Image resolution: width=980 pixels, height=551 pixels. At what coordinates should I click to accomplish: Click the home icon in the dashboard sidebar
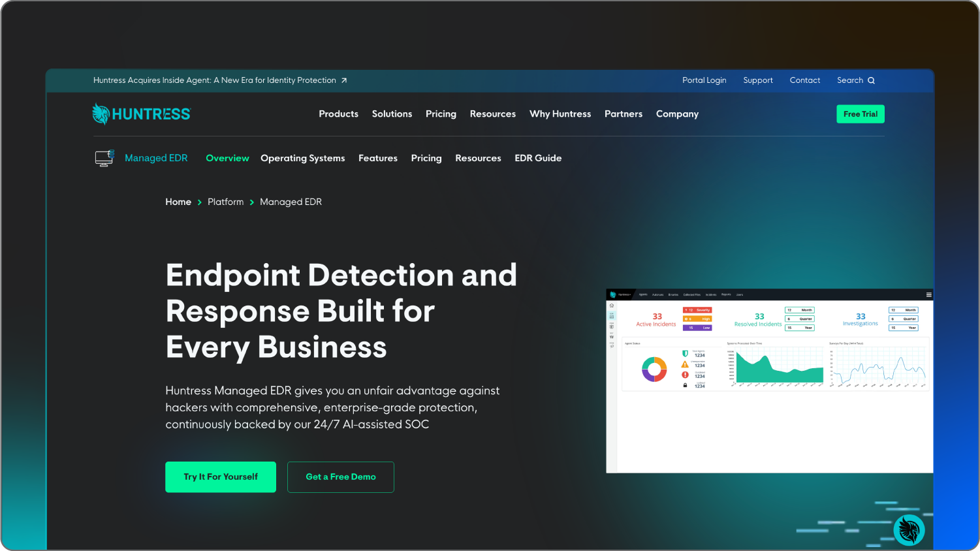(x=611, y=305)
